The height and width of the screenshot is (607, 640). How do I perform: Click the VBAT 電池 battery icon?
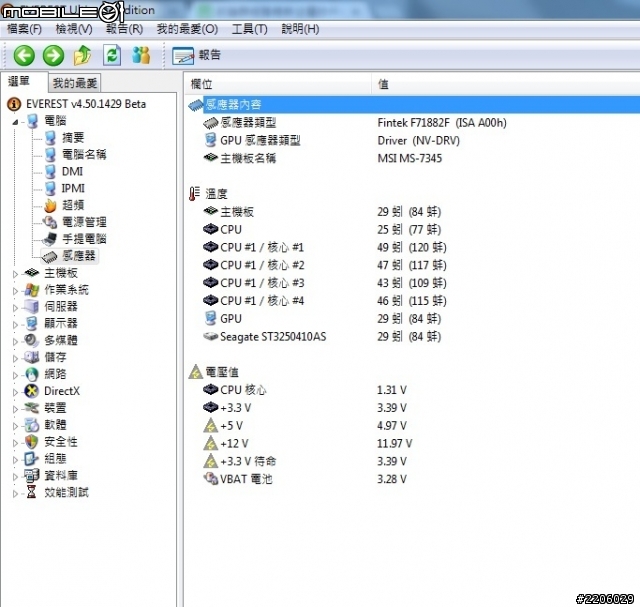(211, 478)
